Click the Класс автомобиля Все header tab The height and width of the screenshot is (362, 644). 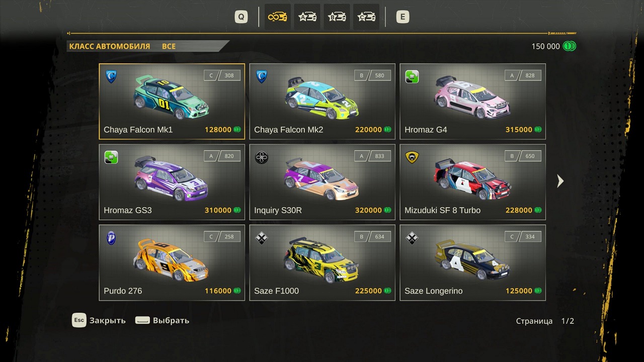[x=148, y=46]
